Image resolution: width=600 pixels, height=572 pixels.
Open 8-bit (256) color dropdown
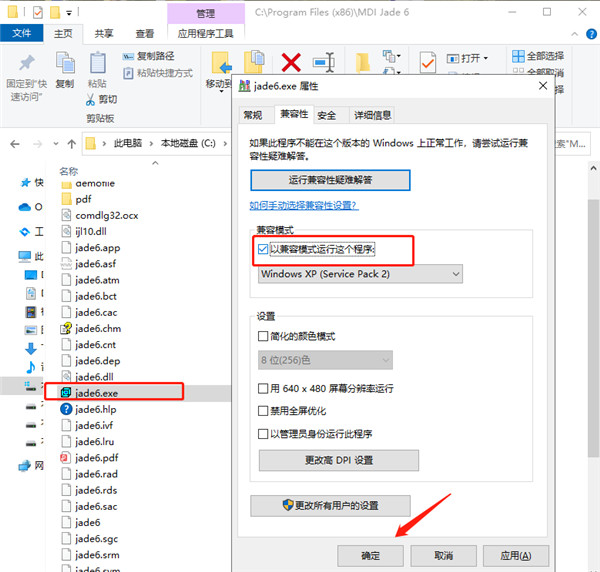325,360
